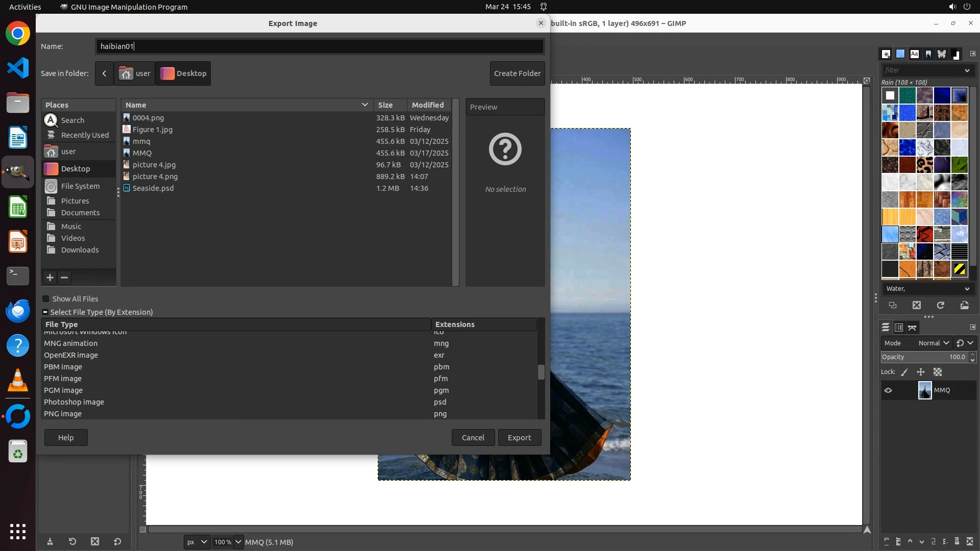
Task: Select PNG image file type
Action: (x=63, y=414)
